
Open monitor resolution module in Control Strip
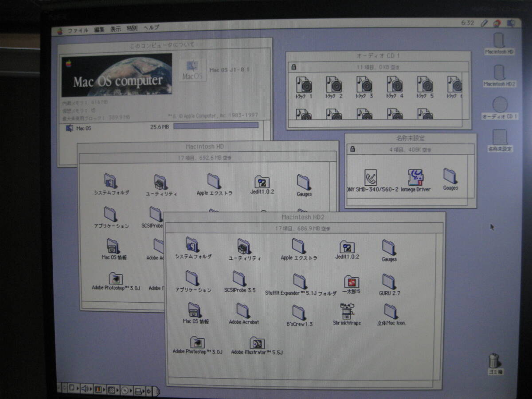[x=113, y=390]
